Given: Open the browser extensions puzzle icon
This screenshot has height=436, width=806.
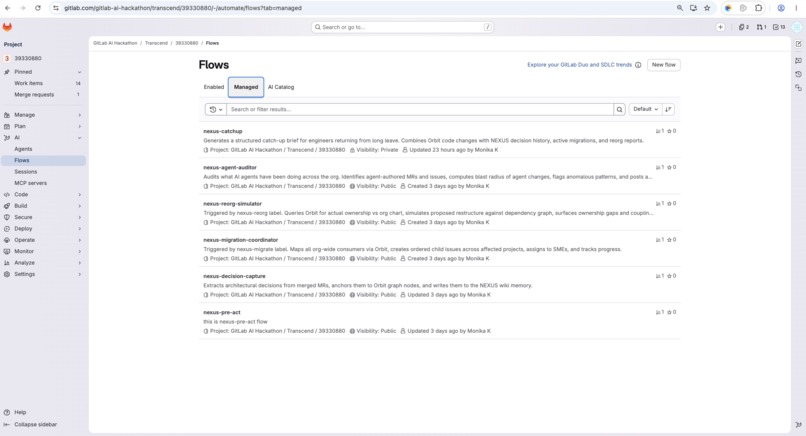Looking at the screenshot, I should pos(759,8).
